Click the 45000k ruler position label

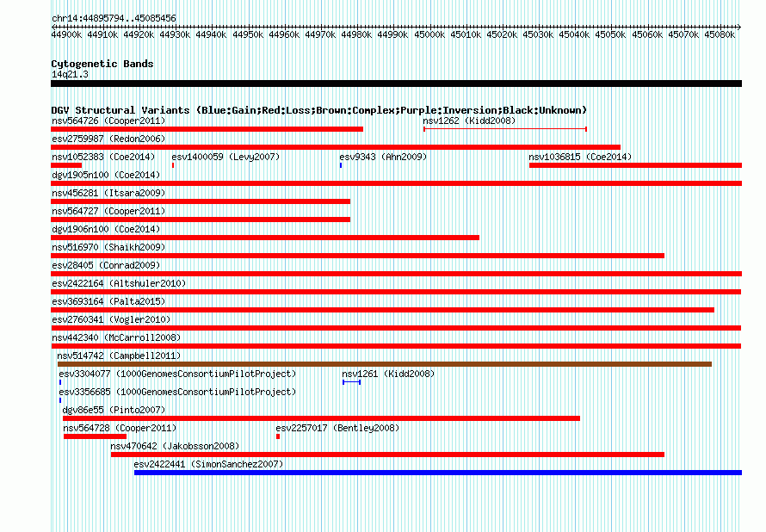click(429, 34)
